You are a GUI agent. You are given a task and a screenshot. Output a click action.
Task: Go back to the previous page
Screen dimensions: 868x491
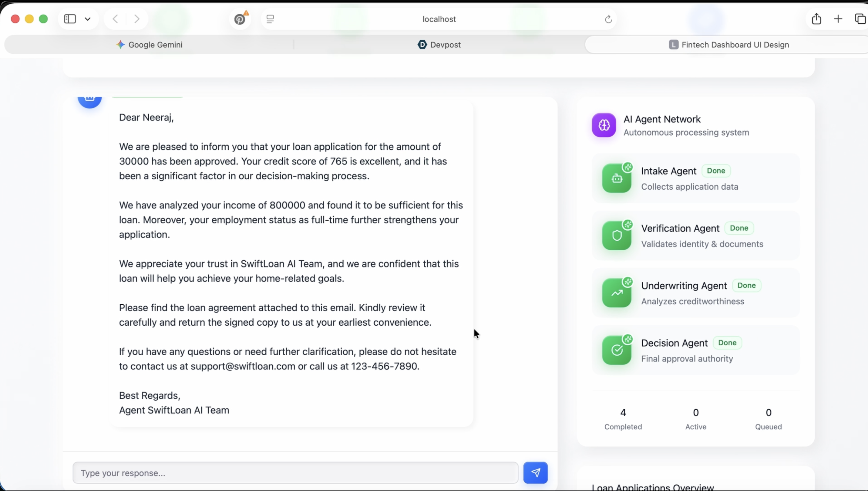tap(115, 19)
